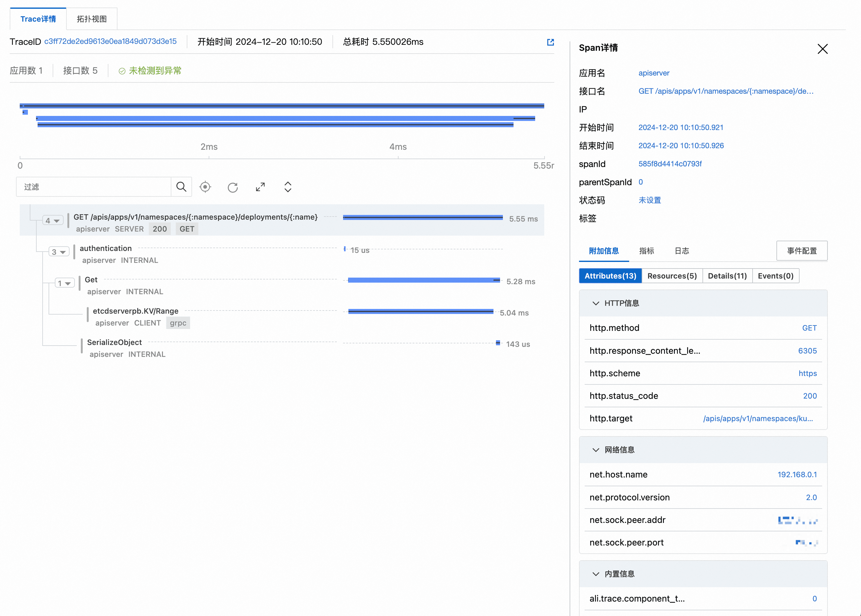Click the up-down expand/collapse-all icon
Screen dimensions: 861x616
[288, 187]
